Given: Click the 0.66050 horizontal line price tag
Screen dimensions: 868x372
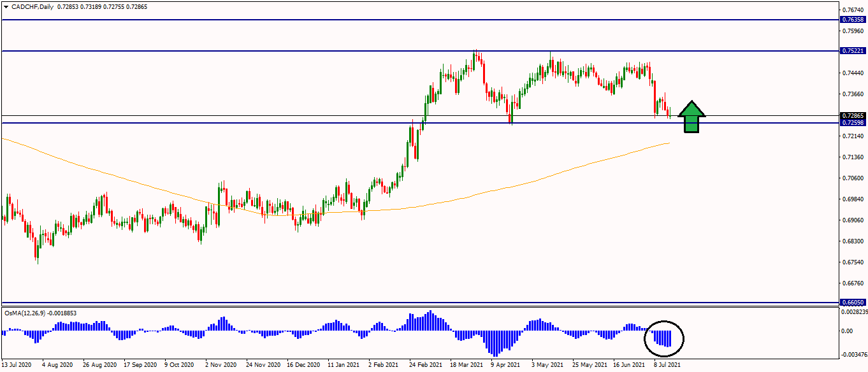Looking at the screenshot, I should click(853, 303).
